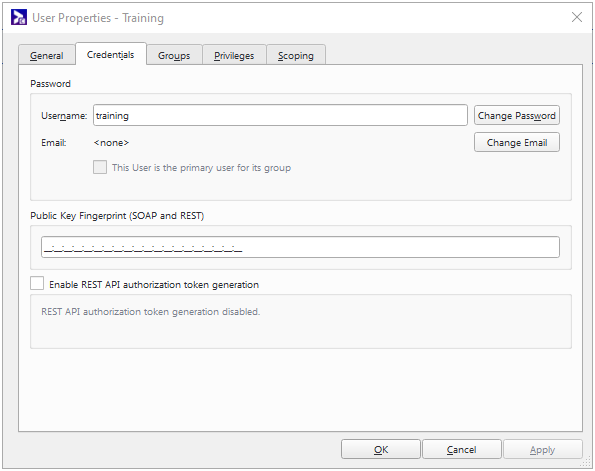Close the User Properties dialog

577,17
